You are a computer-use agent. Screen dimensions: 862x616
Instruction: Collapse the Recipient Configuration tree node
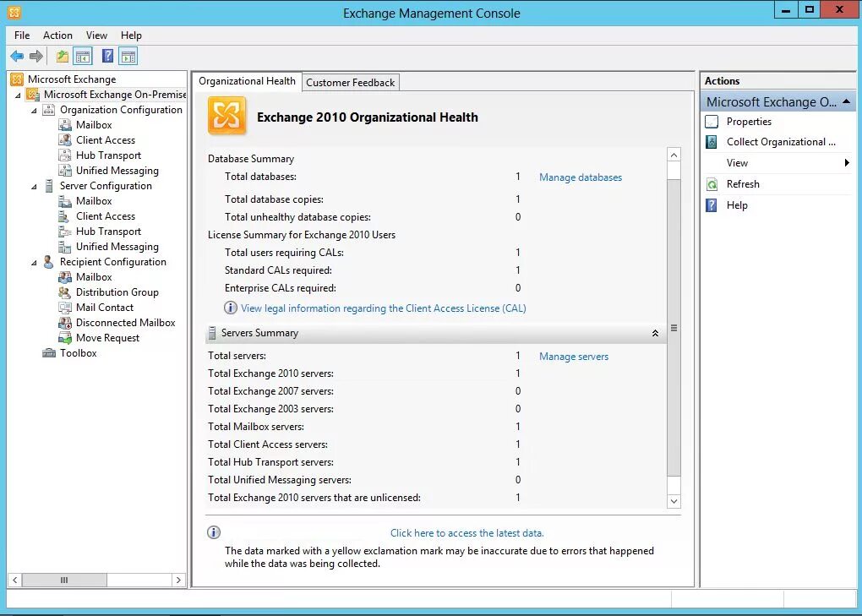tap(34, 263)
